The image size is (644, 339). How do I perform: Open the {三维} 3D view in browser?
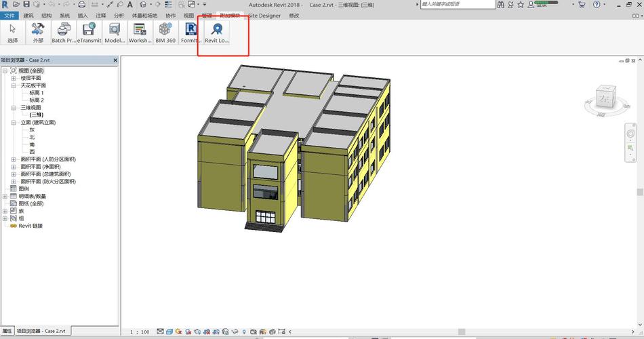pos(36,115)
